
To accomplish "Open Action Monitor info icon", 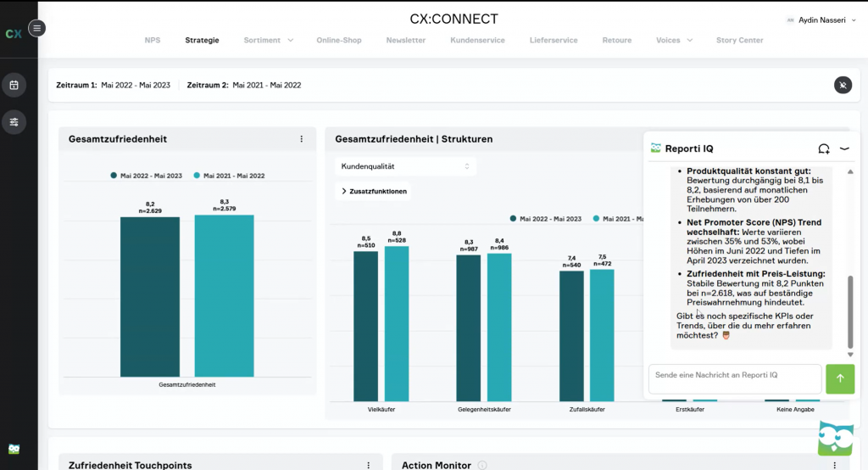I will click(x=482, y=465).
